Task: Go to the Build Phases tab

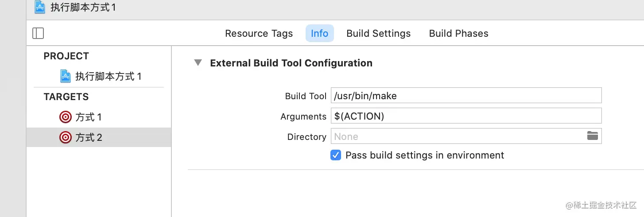Action: pos(458,33)
